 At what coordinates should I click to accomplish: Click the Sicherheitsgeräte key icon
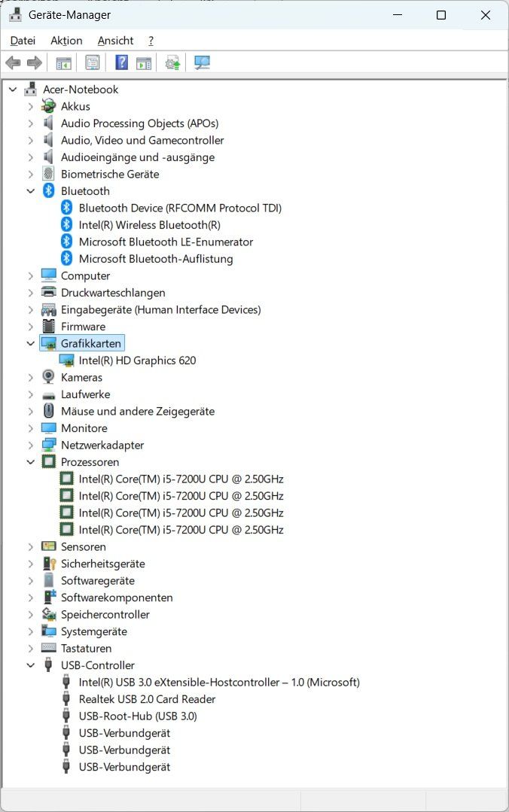pos(49,564)
